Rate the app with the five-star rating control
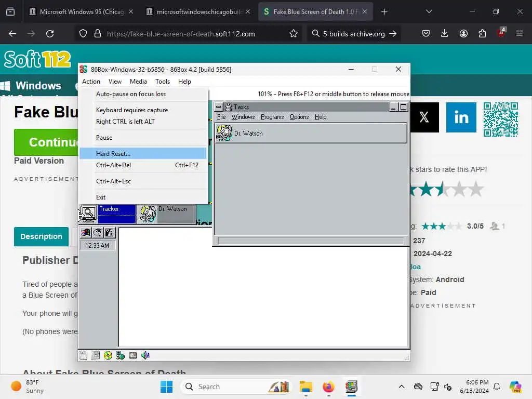Image resolution: width=532 pixels, height=399 pixels. pos(446,189)
